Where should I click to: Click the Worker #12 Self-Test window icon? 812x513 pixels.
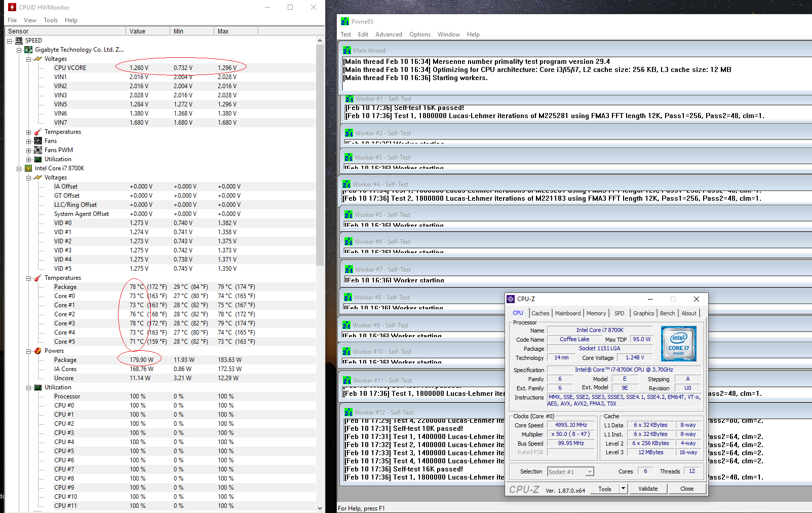tap(349, 413)
